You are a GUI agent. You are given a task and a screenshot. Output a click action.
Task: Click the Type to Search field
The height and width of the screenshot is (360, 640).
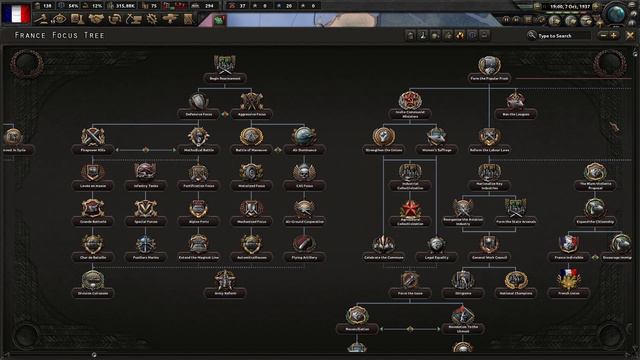(x=564, y=36)
